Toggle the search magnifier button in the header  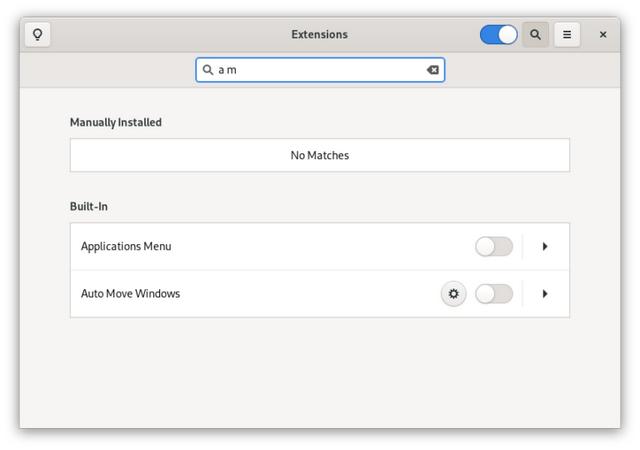click(x=535, y=34)
